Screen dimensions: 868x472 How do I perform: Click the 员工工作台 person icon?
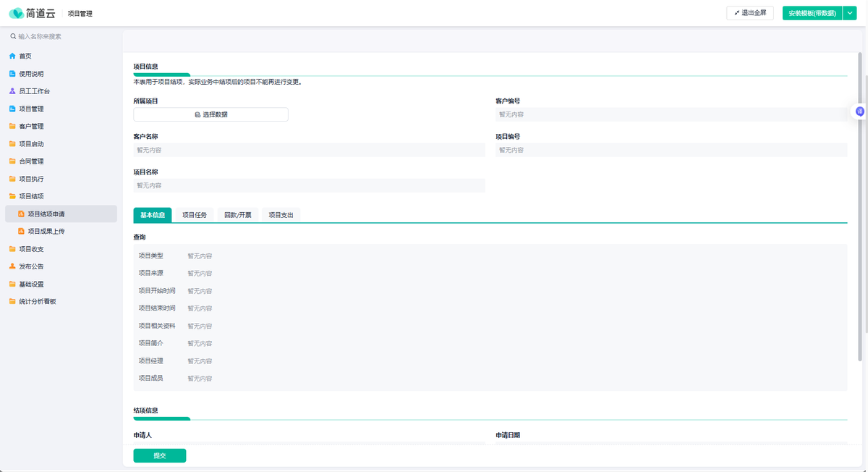click(12, 91)
